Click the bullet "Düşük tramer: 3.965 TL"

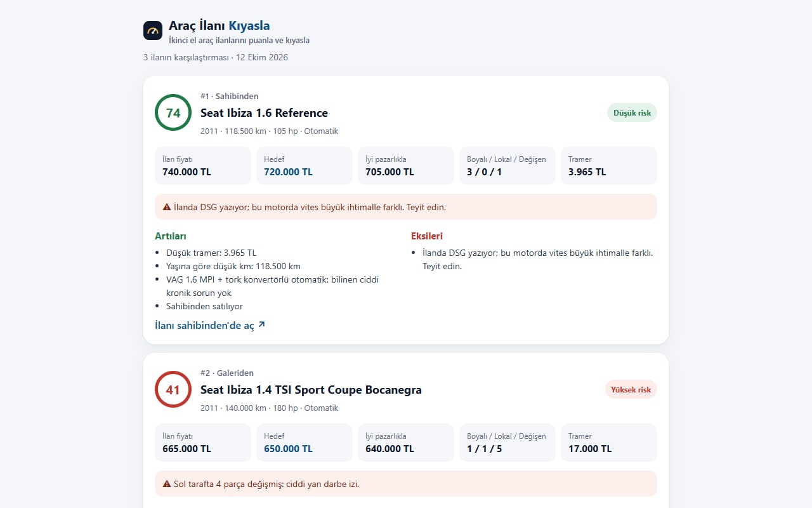[211, 253]
